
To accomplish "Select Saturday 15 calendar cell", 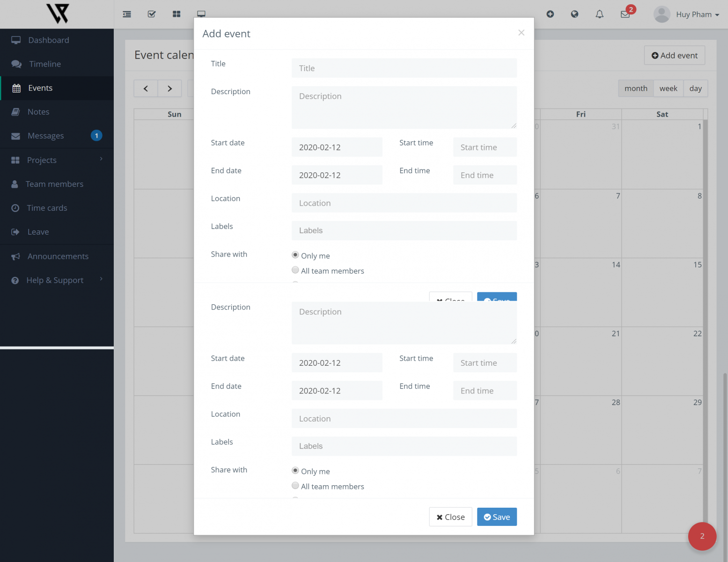I will [662, 292].
